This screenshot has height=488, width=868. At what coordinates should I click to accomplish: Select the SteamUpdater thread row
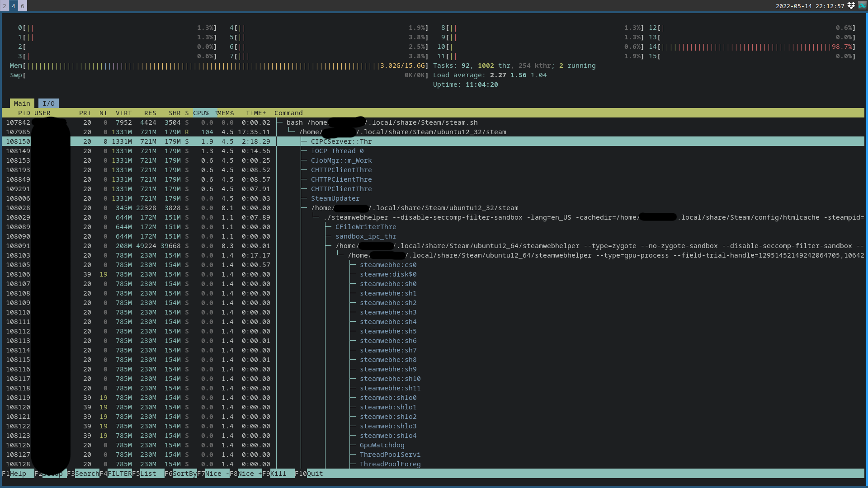(433, 198)
